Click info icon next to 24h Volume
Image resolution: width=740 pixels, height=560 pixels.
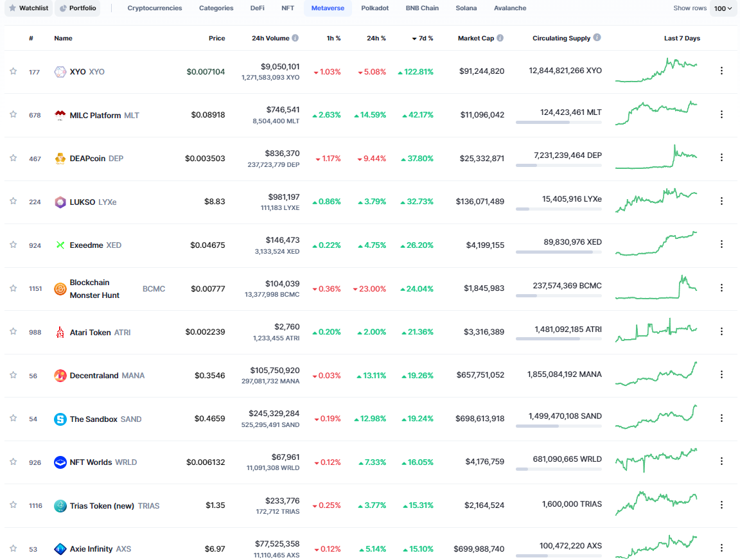[x=295, y=39]
